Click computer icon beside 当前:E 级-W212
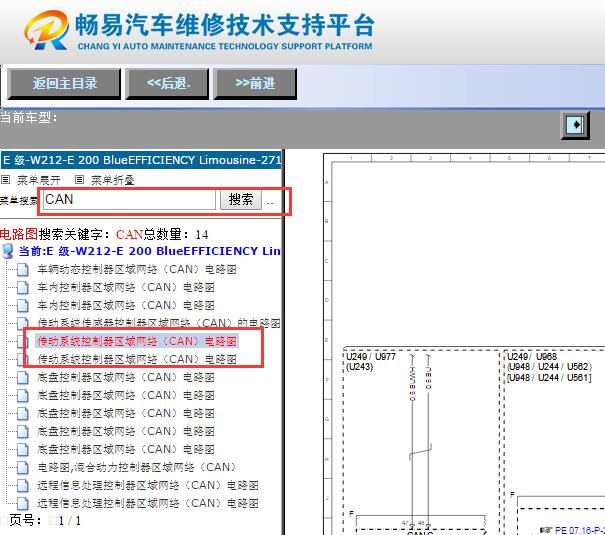 tap(8, 251)
